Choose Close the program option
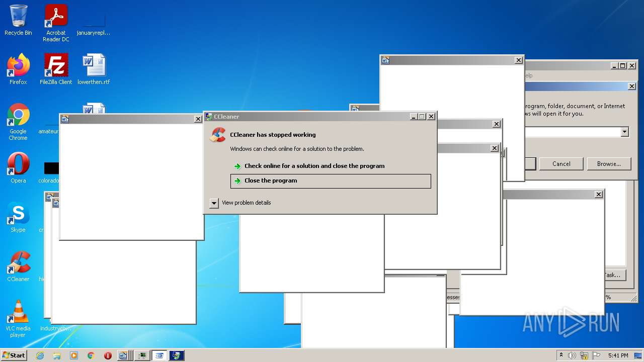644x362 pixels. point(331,181)
